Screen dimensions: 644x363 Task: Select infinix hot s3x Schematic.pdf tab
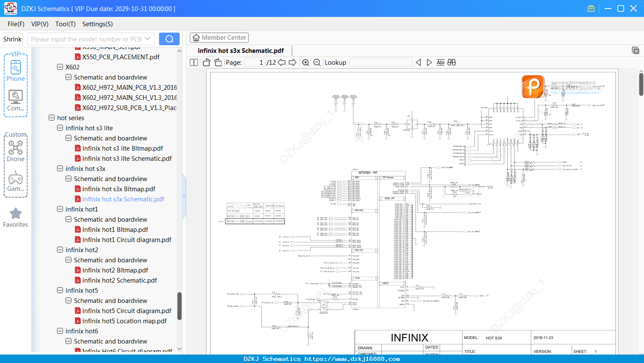(x=241, y=50)
